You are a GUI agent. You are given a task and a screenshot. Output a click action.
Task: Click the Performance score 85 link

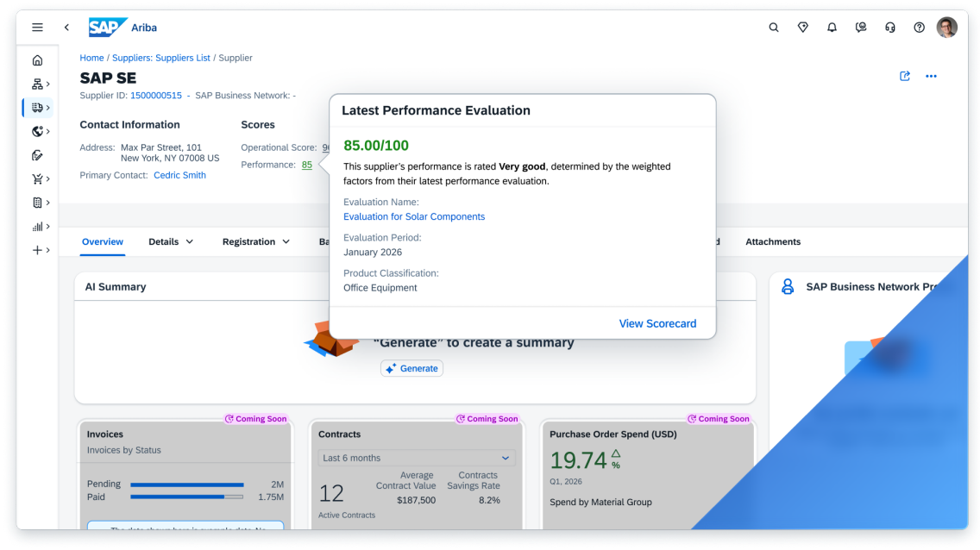[307, 165]
